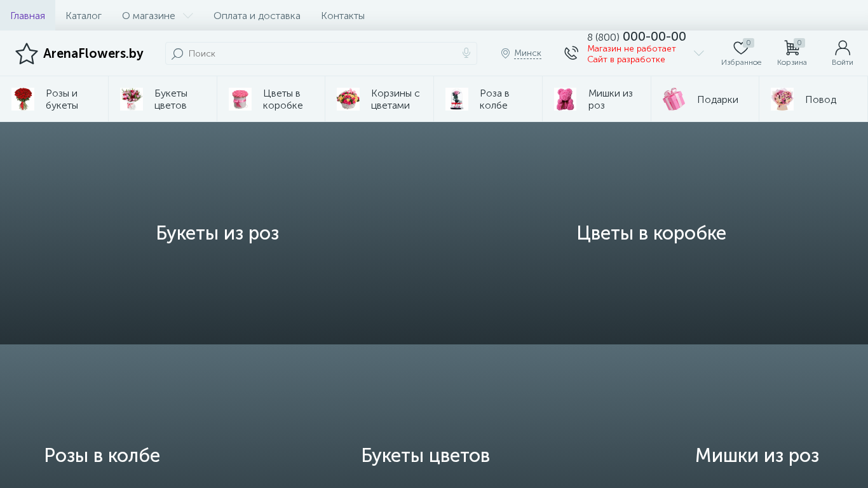This screenshot has width=868, height=488.
Task: Click the search magnifier icon
Action: pos(177,53)
